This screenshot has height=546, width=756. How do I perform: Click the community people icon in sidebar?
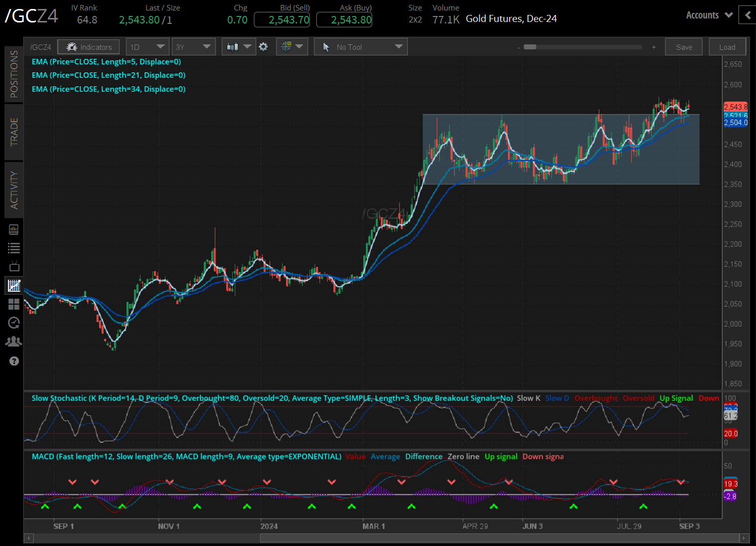(x=14, y=341)
